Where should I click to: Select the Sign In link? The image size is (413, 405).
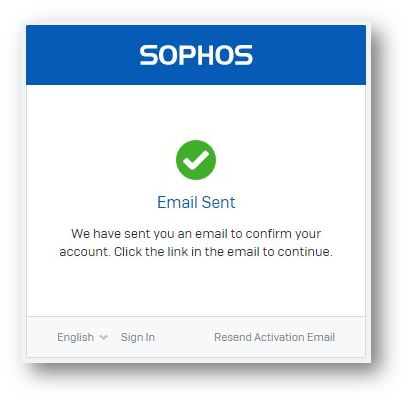138,337
